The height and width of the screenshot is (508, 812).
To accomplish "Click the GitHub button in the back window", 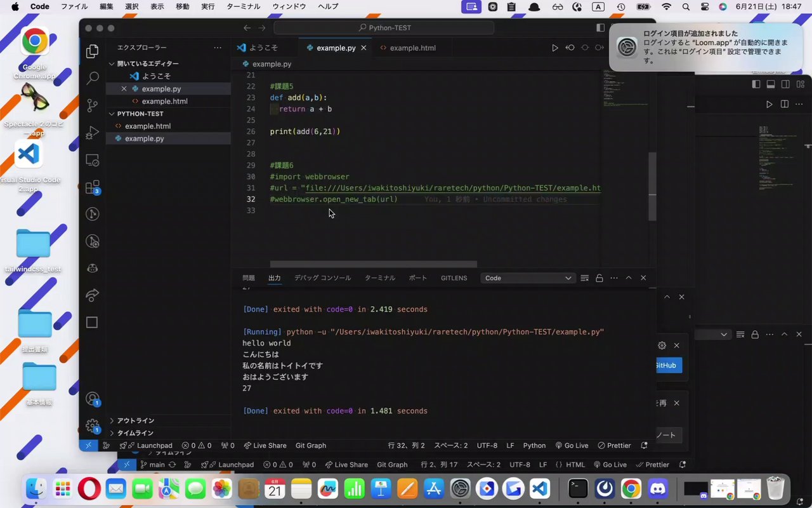I will click(x=668, y=365).
